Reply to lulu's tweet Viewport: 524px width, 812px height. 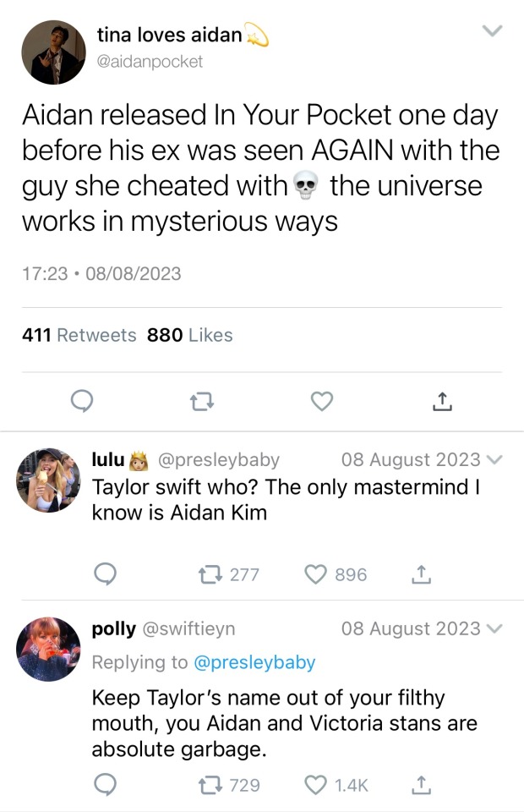(x=104, y=574)
